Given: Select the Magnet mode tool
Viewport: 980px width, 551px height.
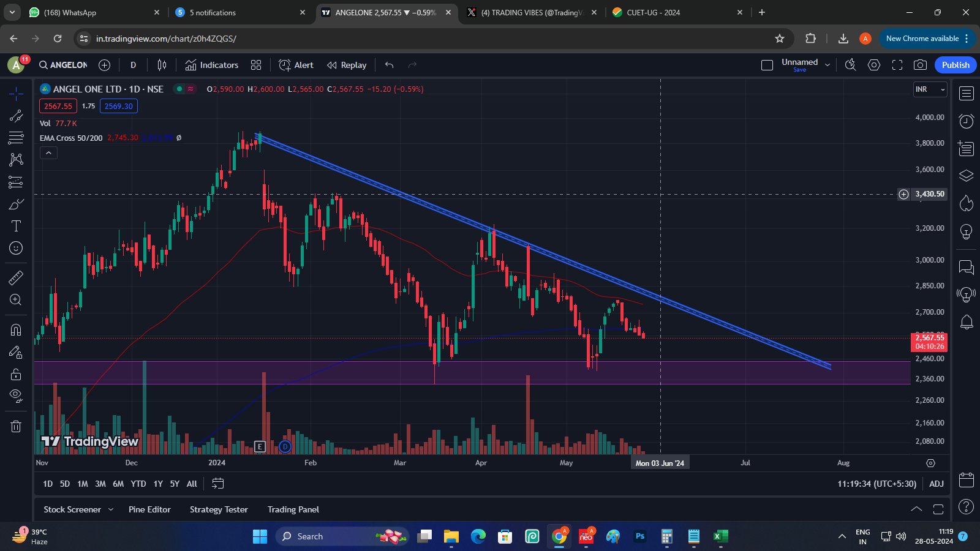Looking at the screenshot, I should click(16, 330).
